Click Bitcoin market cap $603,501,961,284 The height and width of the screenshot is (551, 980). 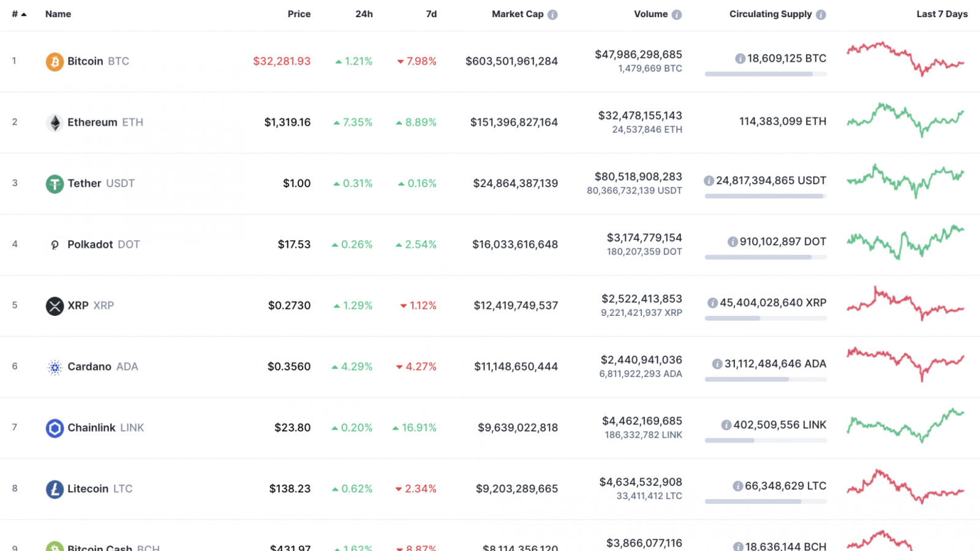pyautogui.click(x=511, y=61)
